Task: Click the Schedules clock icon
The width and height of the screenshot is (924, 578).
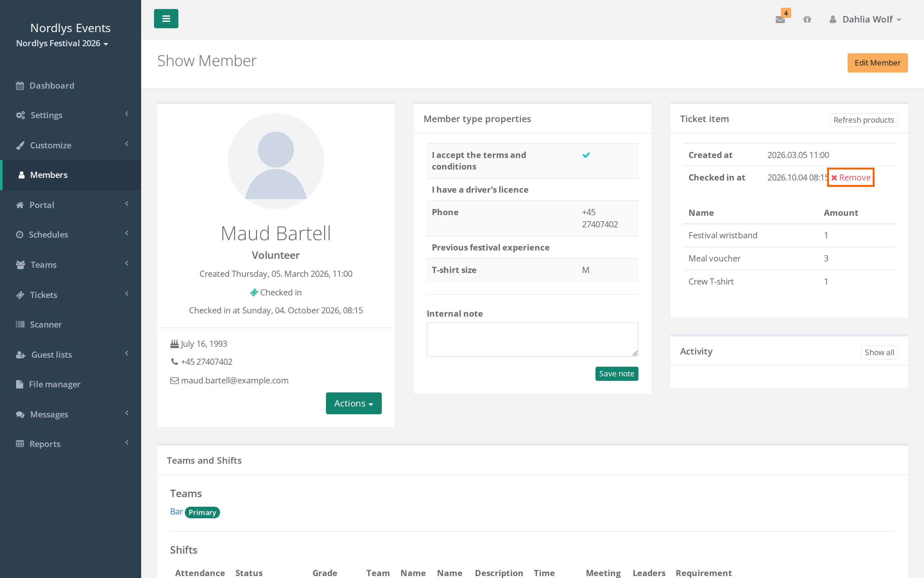Action: coord(20,235)
